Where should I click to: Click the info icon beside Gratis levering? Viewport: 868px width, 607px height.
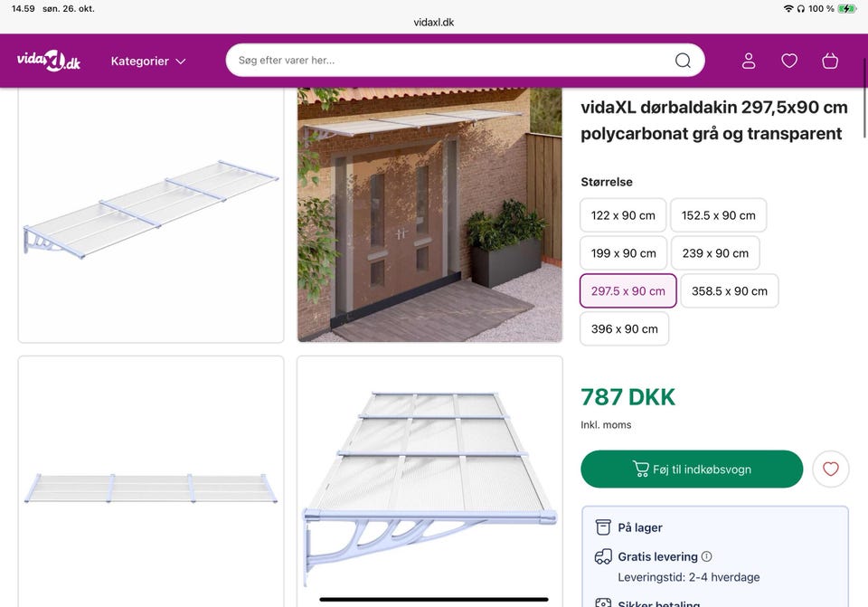coord(706,556)
